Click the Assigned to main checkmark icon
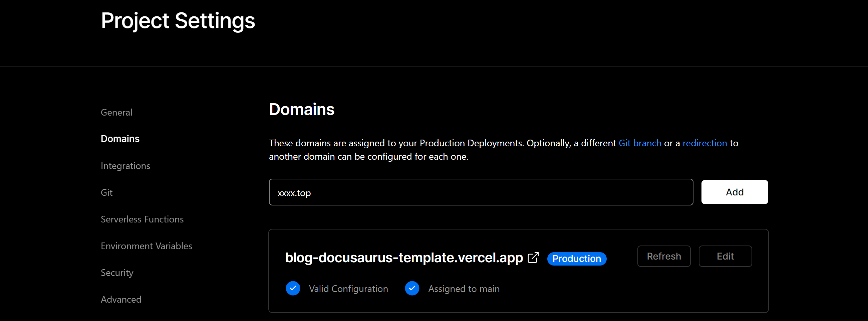The width and height of the screenshot is (868, 321). pyautogui.click(x=412, y=288)
